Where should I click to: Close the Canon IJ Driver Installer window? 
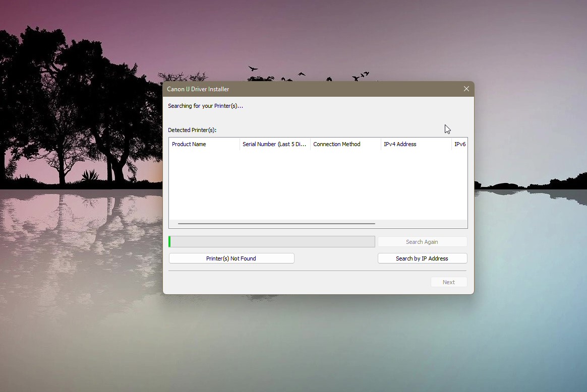pyautogui.click(x=466, y=89)
